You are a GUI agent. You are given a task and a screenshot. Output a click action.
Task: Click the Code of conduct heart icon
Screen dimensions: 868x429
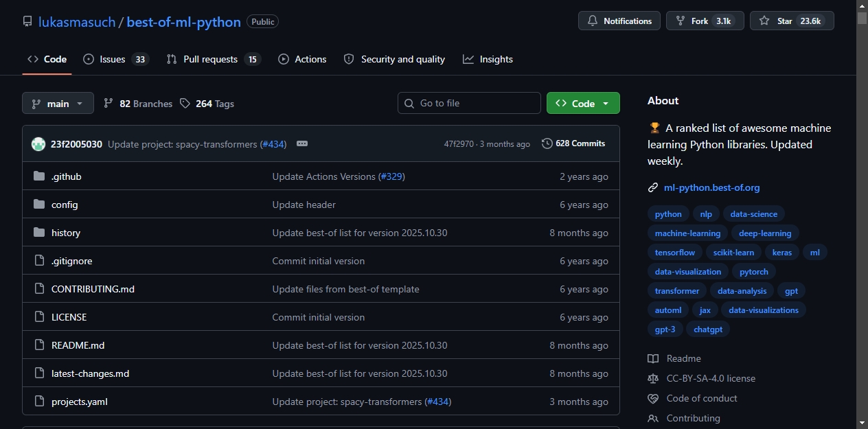point(653,398)
